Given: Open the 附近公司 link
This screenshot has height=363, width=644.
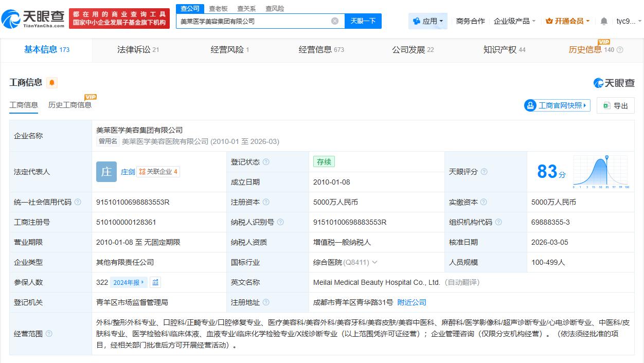Looking at the screenshot, I should point(410,302).
